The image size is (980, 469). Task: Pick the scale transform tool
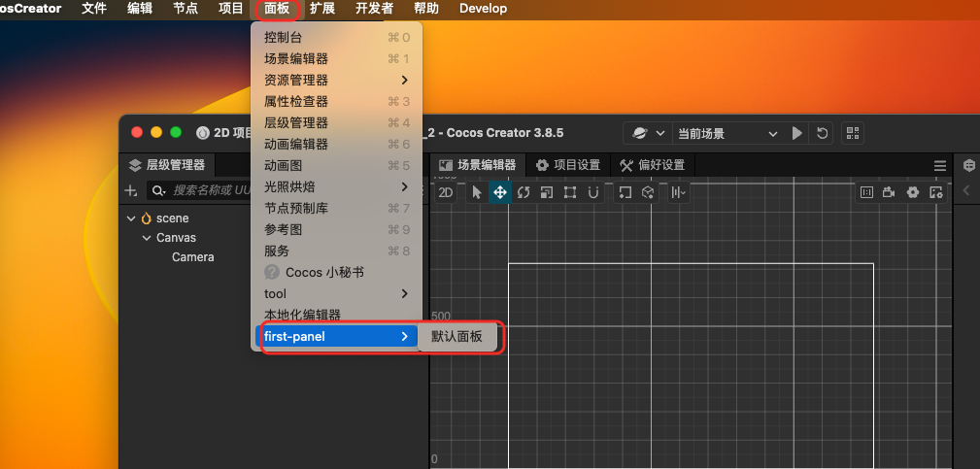(547, 192)
